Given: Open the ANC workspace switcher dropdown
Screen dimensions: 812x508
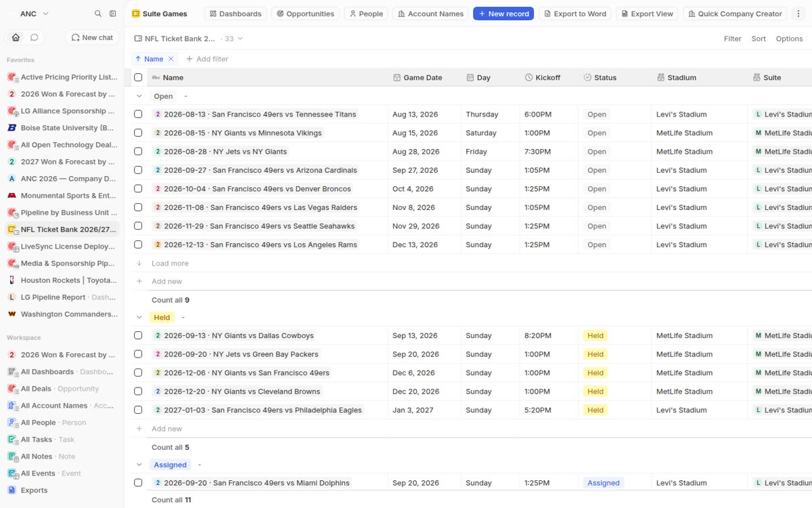Looking at the screenshot, I should [x=34, y=14].
